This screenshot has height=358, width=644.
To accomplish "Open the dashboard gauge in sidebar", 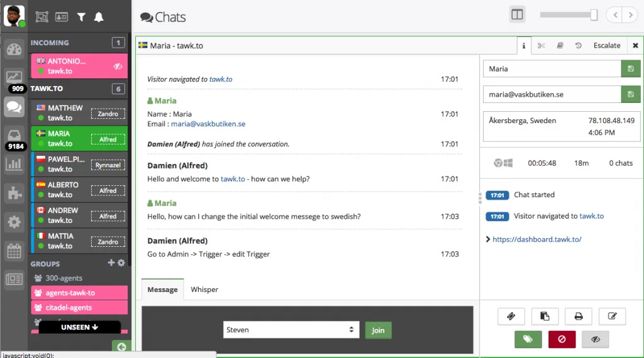I will coord(14,50).
